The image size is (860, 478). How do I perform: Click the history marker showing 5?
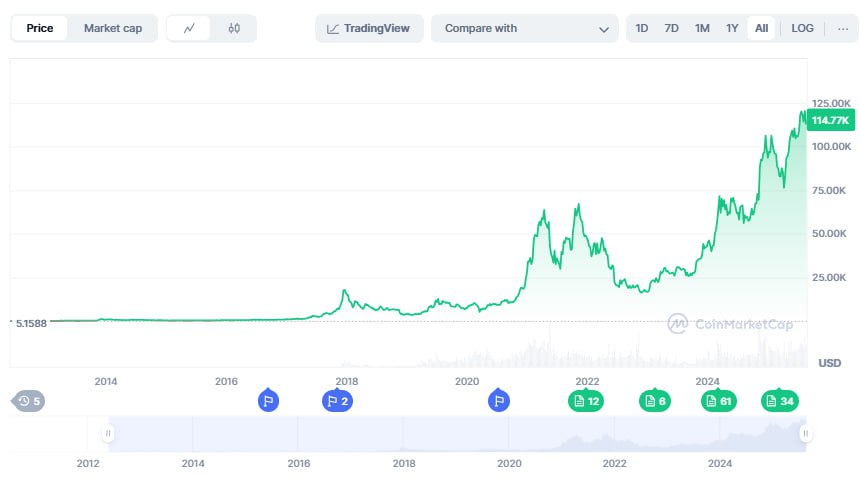point(28,401)
